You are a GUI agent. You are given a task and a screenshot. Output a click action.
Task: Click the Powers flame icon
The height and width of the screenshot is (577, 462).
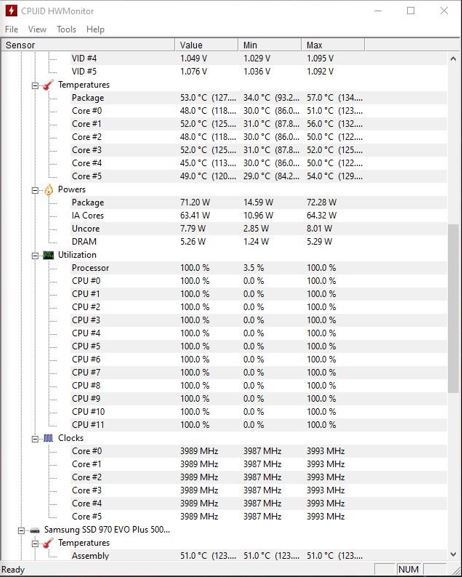(49, 190)
